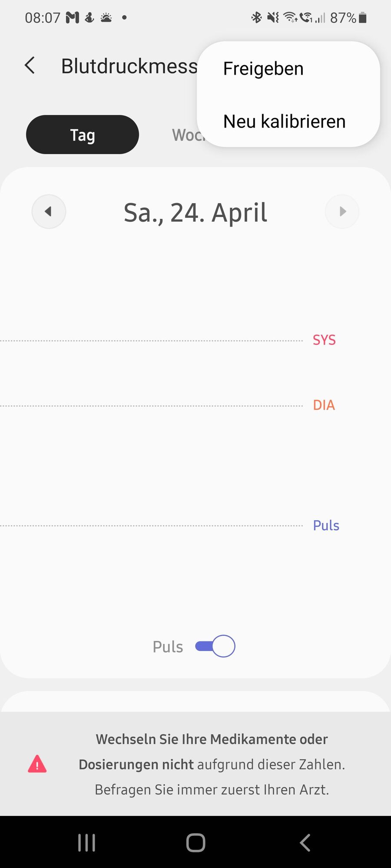
Task: Go to home screen via navigation bar
Action: click(x=195, y=843)
